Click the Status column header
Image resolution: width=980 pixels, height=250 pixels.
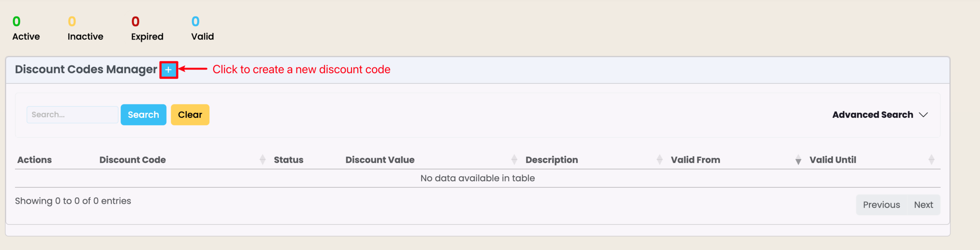click(288, 160)
